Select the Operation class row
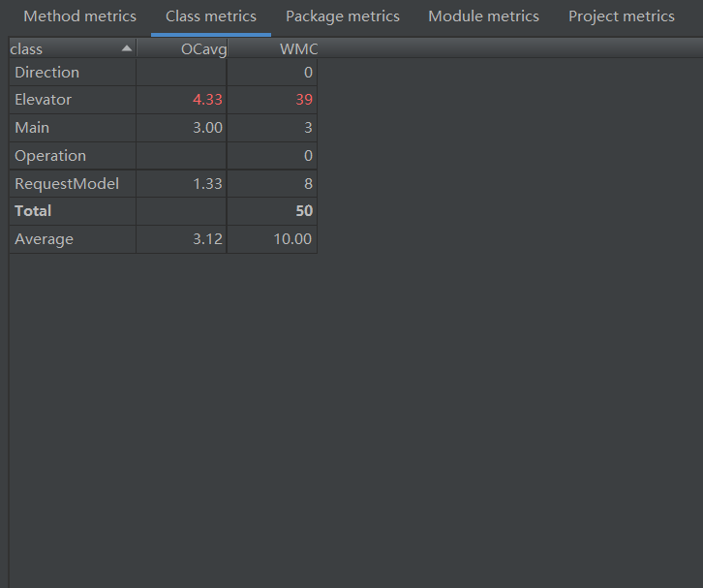The width and height of the screenshot is (703, 588). (50, 156)
